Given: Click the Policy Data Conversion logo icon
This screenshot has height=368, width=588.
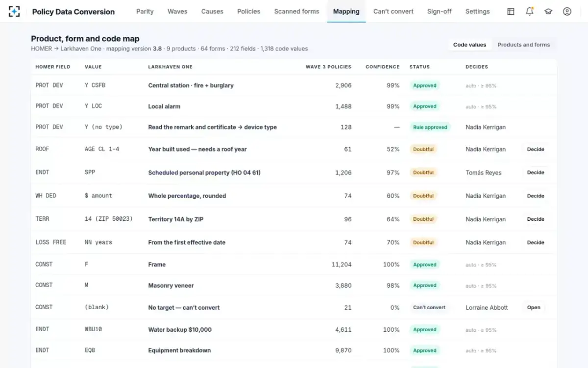Looking at the screenshot, I should click(x=14, y=11).
